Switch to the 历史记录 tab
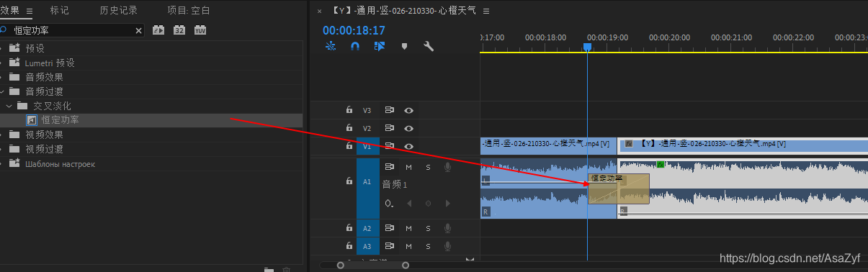 (119, 11)
